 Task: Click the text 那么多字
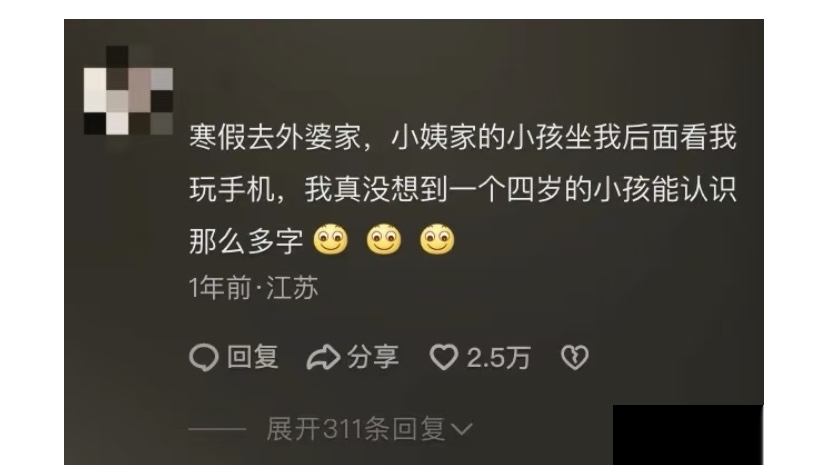click(246, 242)
